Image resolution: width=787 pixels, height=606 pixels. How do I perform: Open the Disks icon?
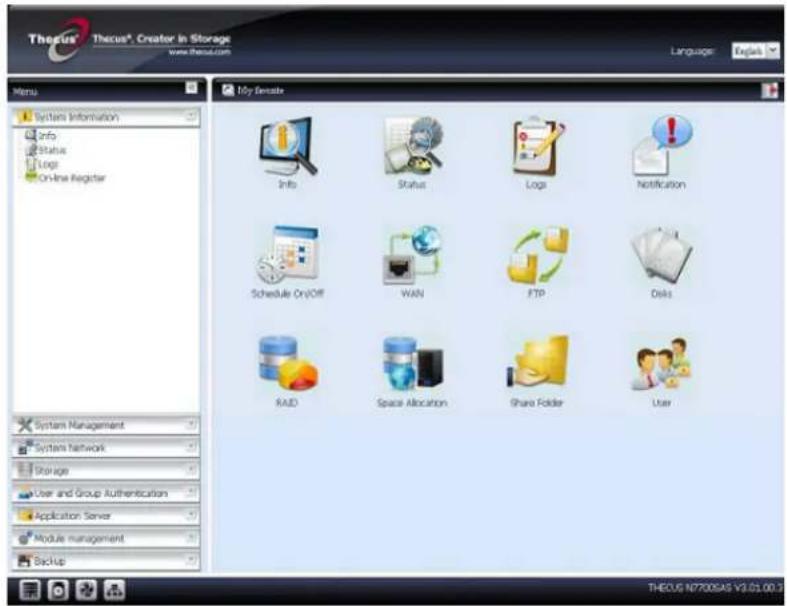[662, 255]
